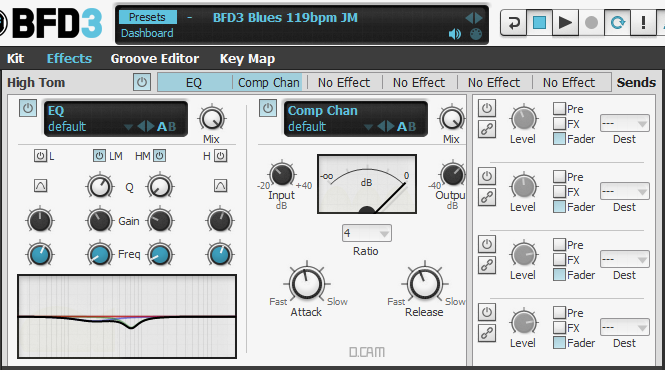Click the speaker audio icon in display
This screenshot has height=370, width=665.
pyautogui.click(x=455, y=34)
